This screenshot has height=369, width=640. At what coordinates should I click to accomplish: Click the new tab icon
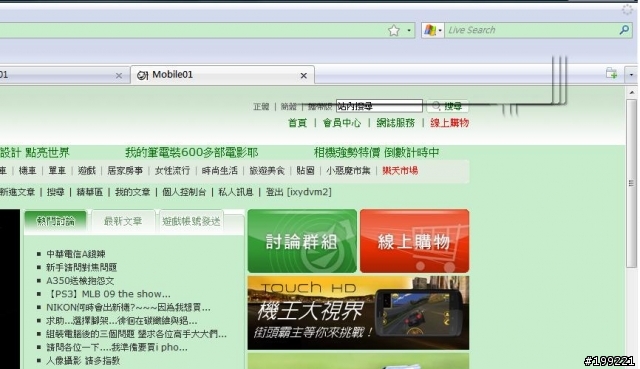[x=611, y=74]
